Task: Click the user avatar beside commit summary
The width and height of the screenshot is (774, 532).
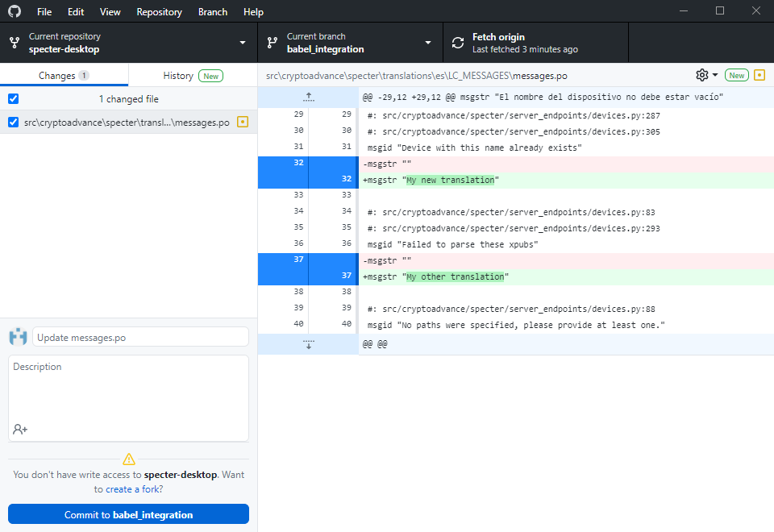Action: (x=19, y=337)
